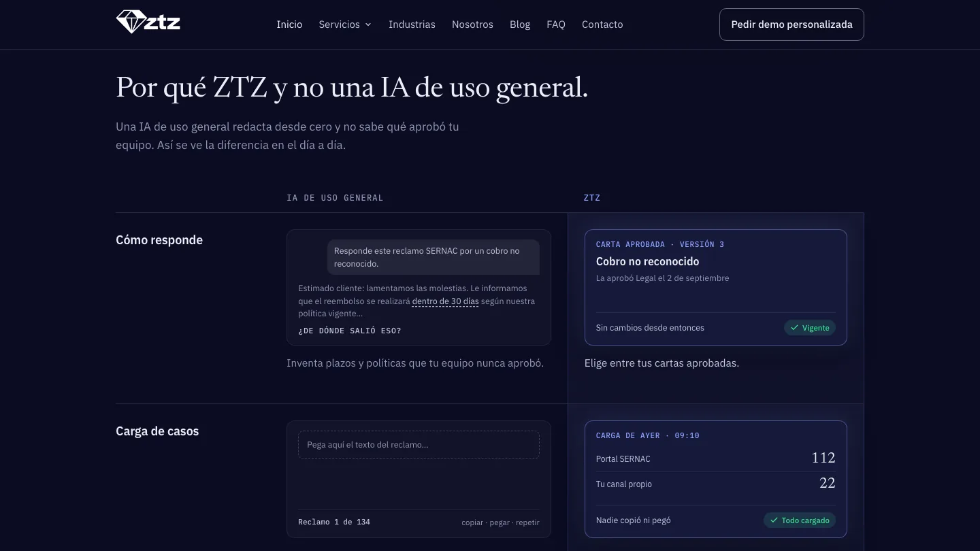
Task: Expand the Servicios dropdown menu
Action: (345, 24)
